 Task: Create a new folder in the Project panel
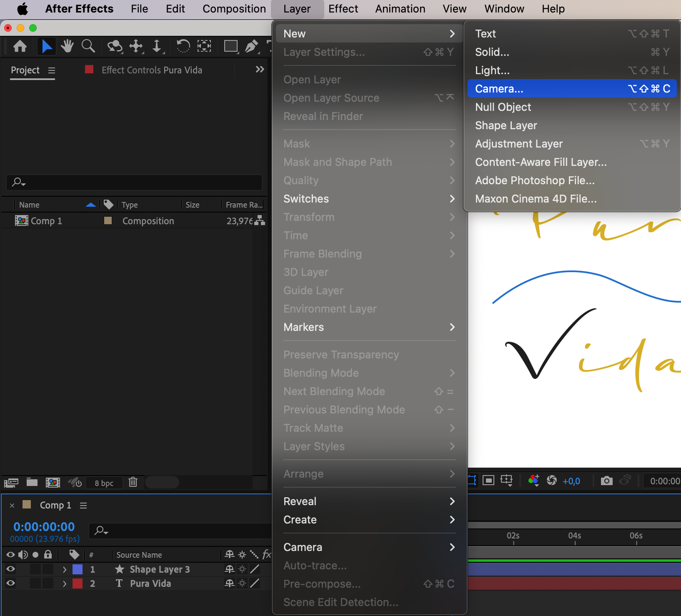click(x=32, y=482)
